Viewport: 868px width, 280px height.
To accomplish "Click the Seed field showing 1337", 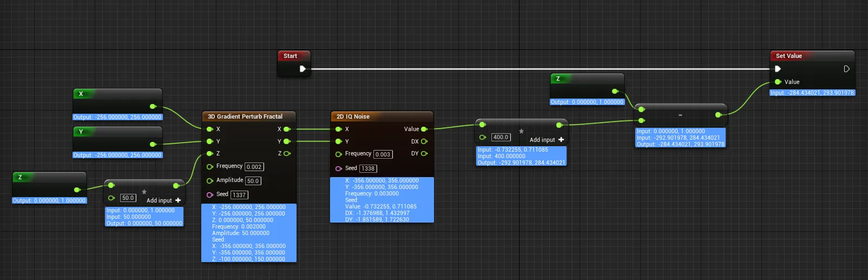I will point(239,195).
